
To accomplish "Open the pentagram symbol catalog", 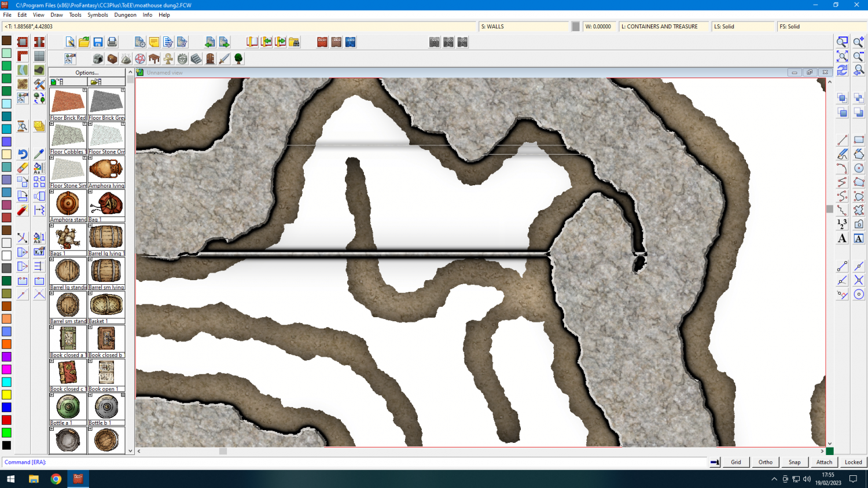I will point(140,58).
